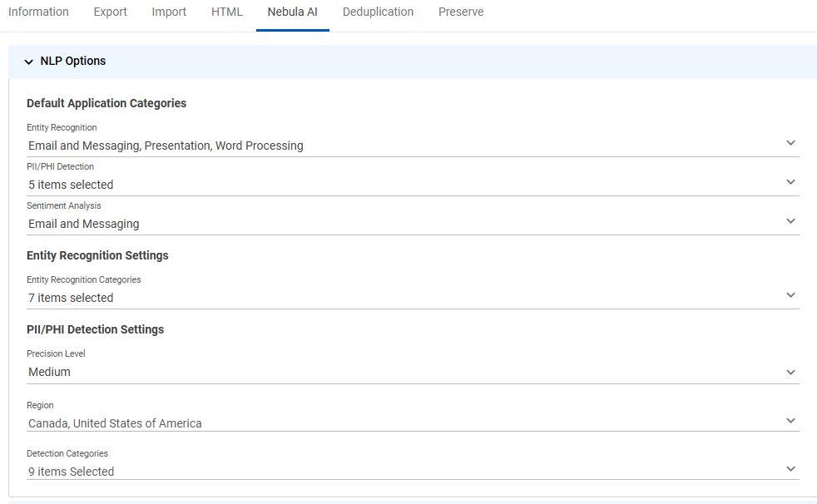The width and height of the screenshot is (817, 504).
Task: Click the Canada, United States of America field
Action: click(x=413, y=422)
